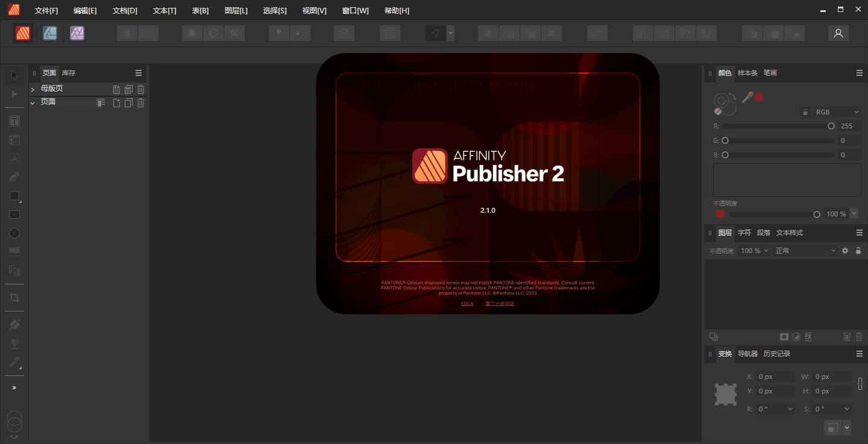The height and width of the screenshot is (444, 868).
Task: Open the EULA link on splash screen
Action: click(467, 304)
